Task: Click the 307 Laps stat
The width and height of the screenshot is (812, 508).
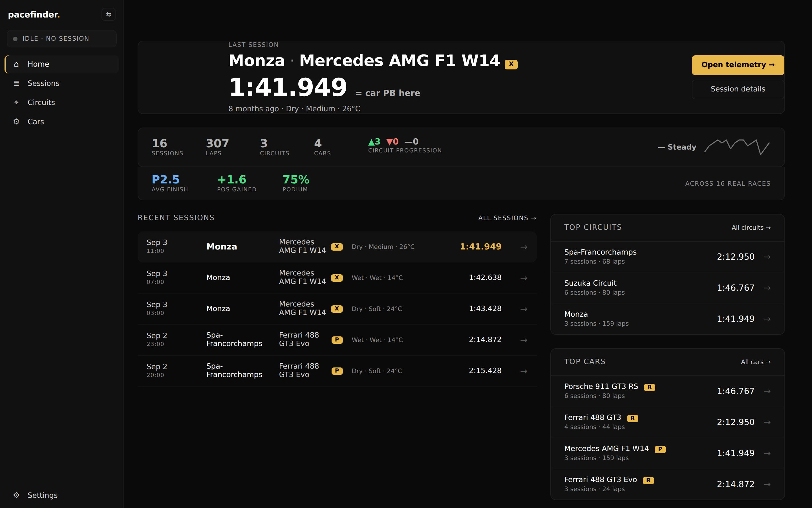Action: (x=217, y=147)
